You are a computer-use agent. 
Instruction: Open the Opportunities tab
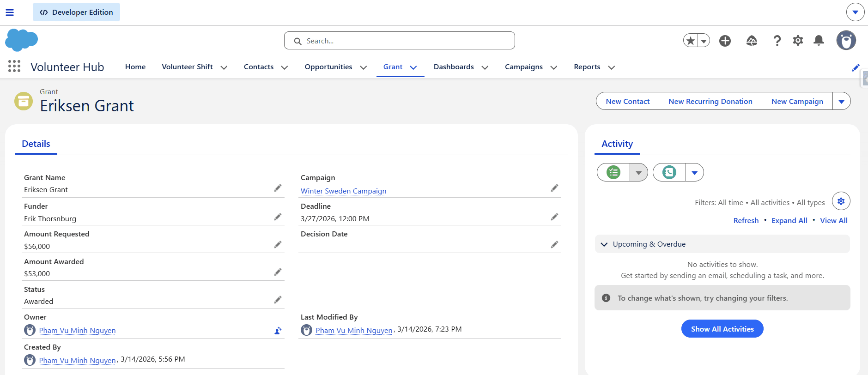(328, 67)
